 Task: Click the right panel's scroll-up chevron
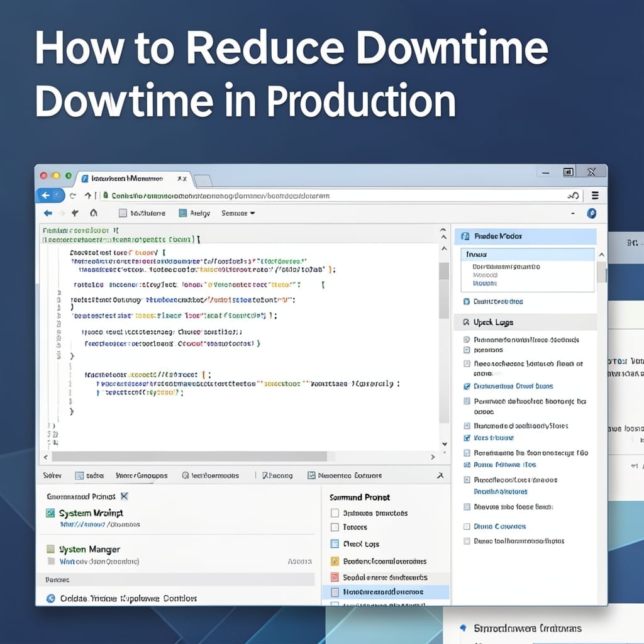(601, 255)
